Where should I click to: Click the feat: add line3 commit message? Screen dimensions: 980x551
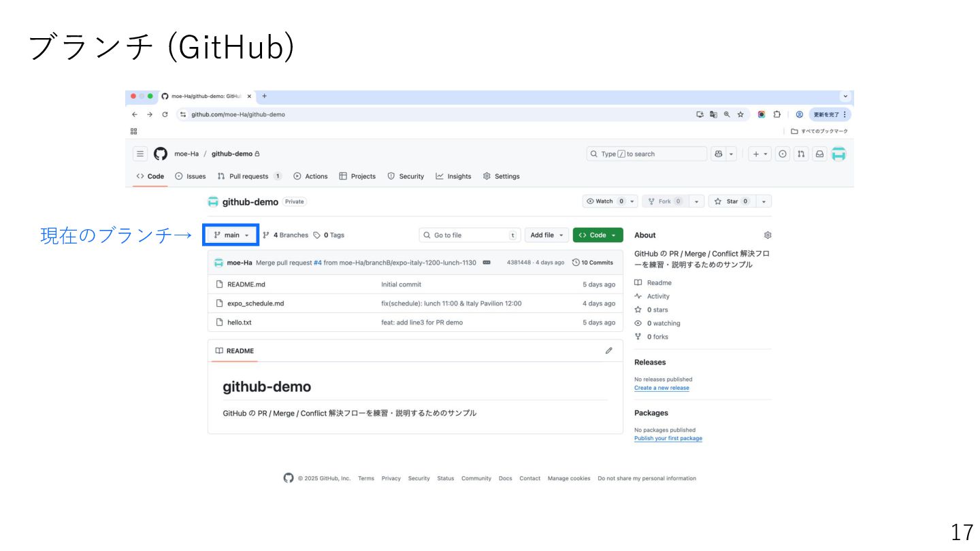(422, 322)
